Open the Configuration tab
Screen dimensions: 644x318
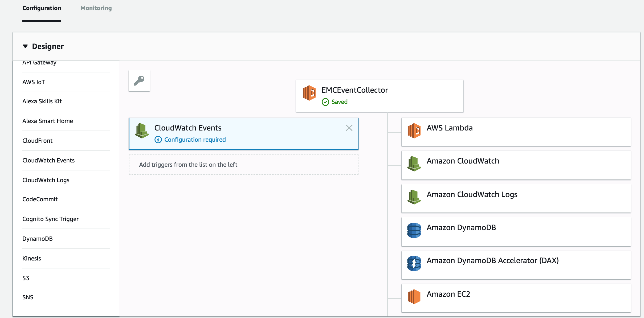42,8
